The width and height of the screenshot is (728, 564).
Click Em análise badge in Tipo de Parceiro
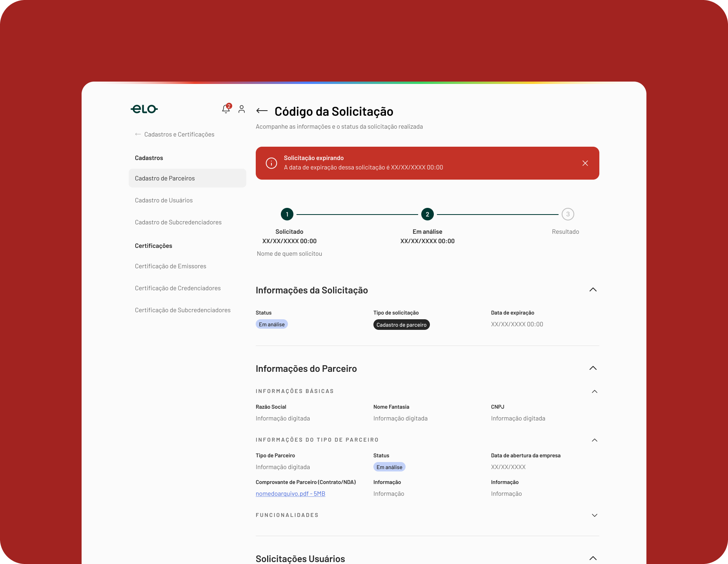pyautogui.click(x=389, y=467)
